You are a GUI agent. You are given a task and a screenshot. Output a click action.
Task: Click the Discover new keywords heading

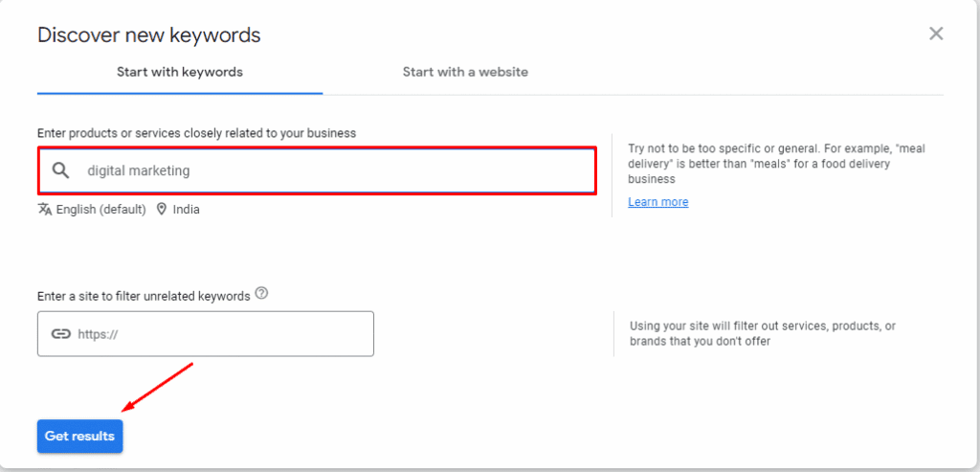click(149, 35)
